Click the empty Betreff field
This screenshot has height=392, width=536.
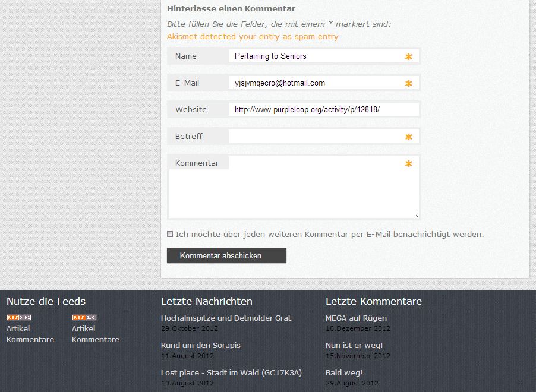pos(315,137)
